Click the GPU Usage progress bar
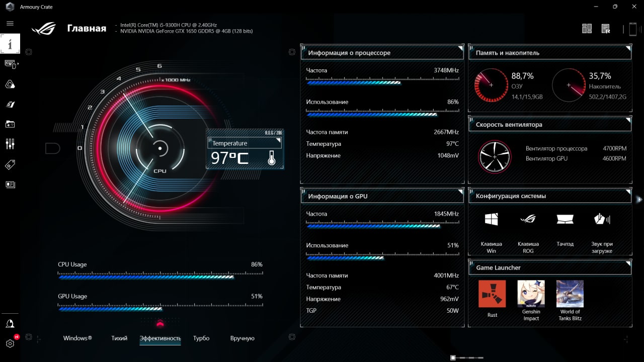The width and height of the screenshot is (644, 362). (160, 308)
